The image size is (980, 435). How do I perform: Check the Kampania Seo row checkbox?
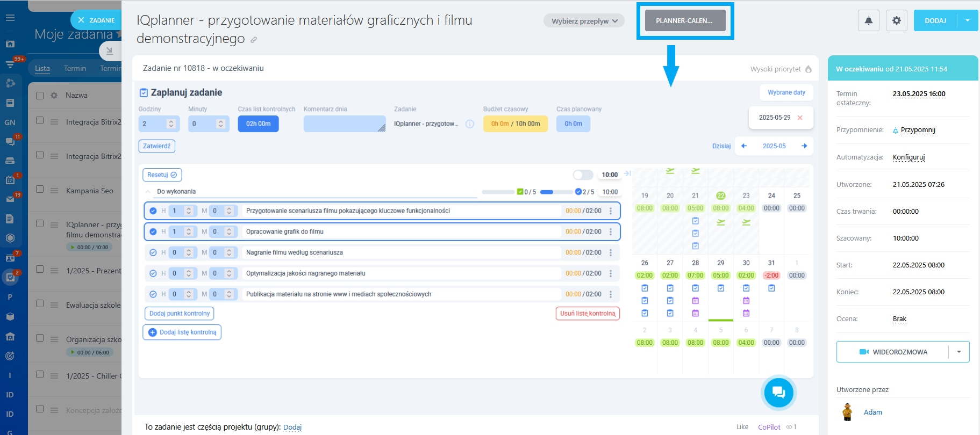point(40,189)
